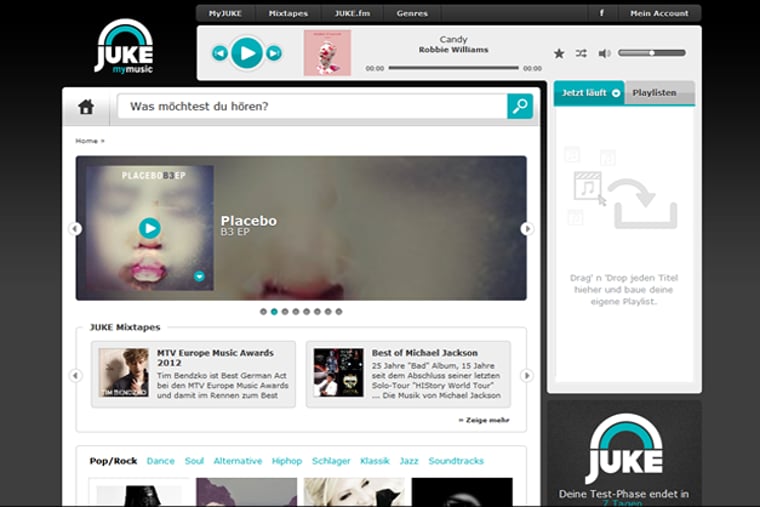Play the Placebo B3 EP album
760x507 pixels.
(x=149, y=228)
